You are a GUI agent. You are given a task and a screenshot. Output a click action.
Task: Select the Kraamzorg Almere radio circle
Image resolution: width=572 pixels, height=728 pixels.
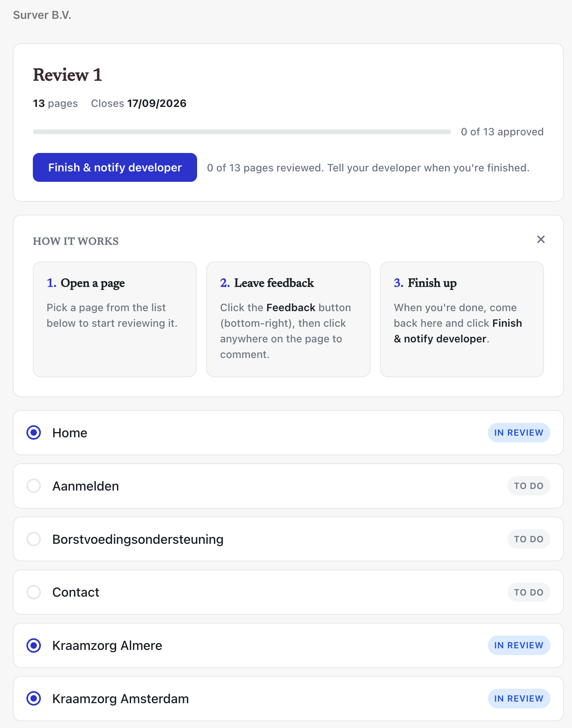(34, 646)
